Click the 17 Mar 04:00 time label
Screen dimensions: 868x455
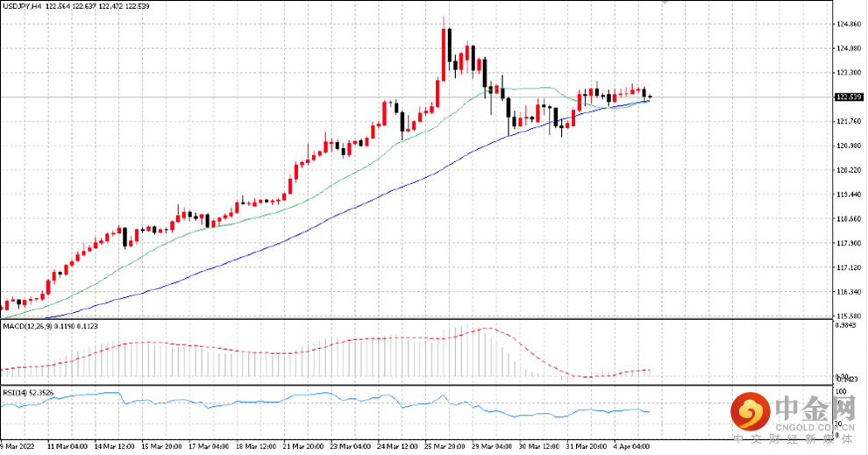click(210, 446)
